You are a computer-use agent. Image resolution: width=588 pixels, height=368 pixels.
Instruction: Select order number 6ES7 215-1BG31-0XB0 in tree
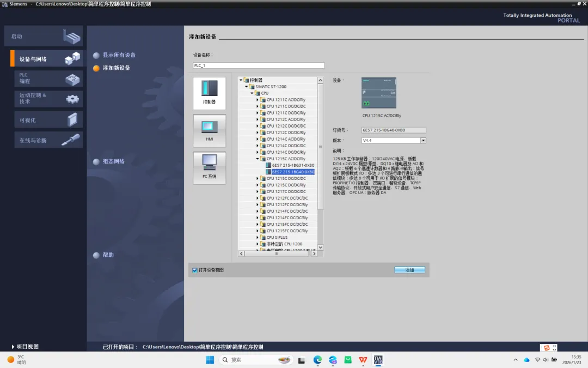(x=293, y=165)
